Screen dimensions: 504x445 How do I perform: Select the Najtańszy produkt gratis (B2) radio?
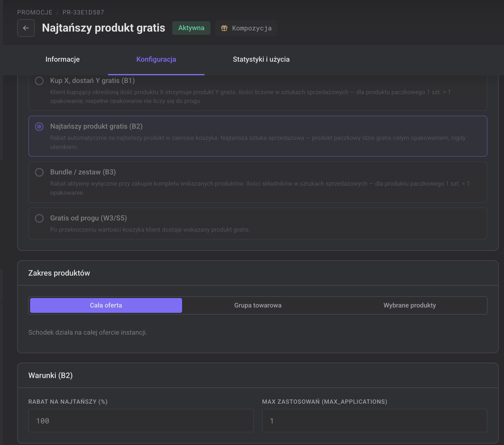point(39,127)
